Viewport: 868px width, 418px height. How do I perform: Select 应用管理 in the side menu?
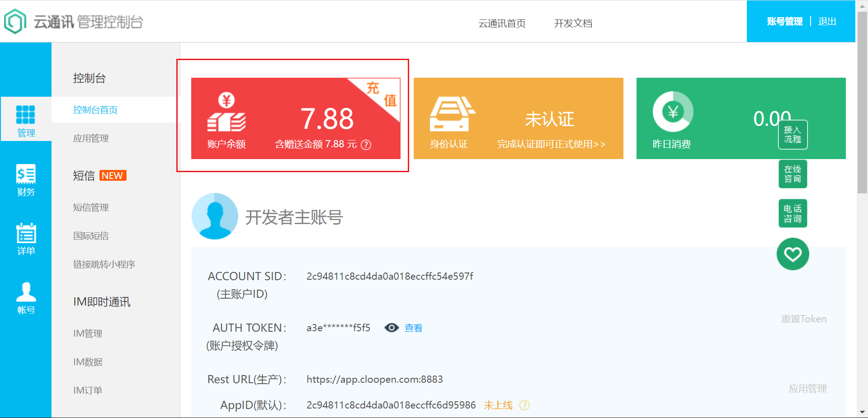[x=91, y=138]
